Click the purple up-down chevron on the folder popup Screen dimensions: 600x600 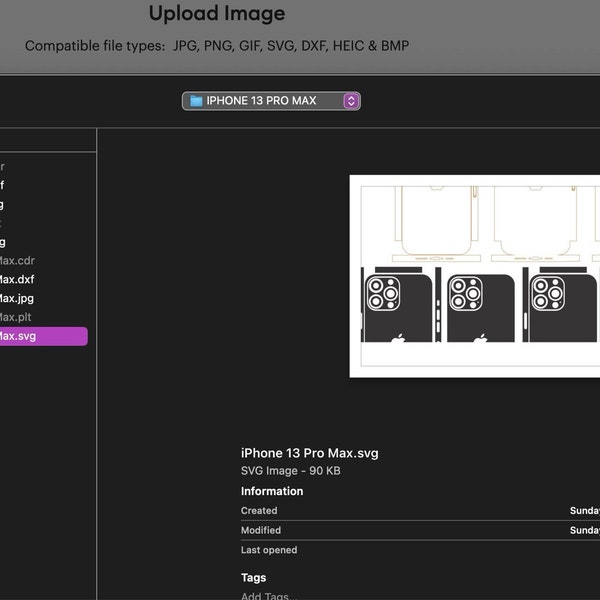click(x=351, y=101)
